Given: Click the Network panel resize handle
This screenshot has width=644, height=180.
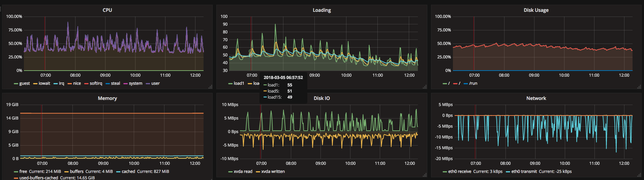Looking at the screenshot, I should click(x=639, y=175).
